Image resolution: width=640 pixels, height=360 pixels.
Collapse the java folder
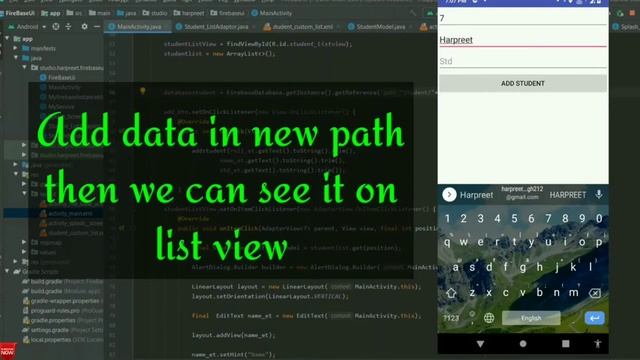[x=16, y=58]
